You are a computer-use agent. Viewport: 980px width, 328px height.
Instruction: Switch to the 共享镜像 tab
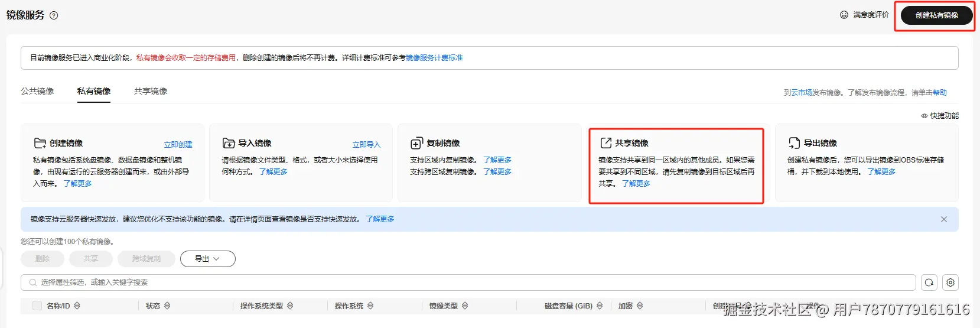click(x=151, y=91)
